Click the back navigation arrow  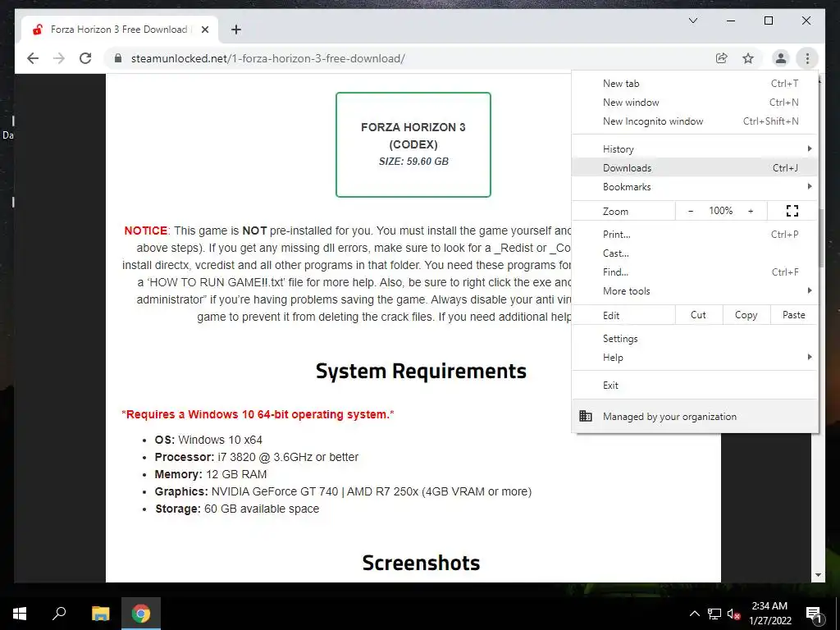pos(33,58)
